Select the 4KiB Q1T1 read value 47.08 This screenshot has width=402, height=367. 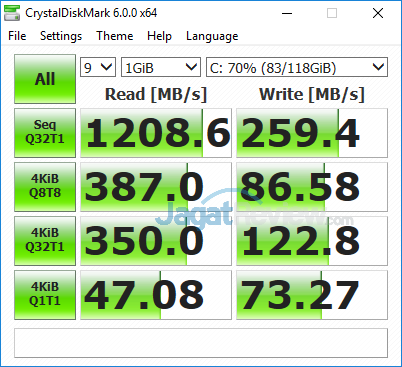pyautogui.click(x=156, y=295)
